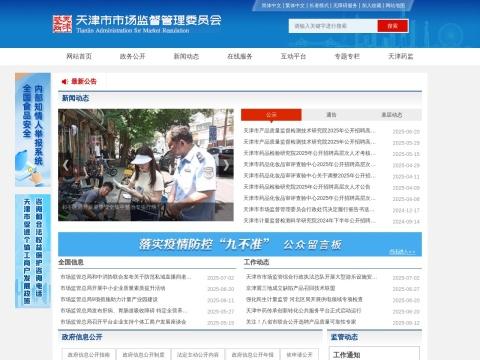Open the 监管动态 section heading
Screen dimensions: 480x360
click(344, 337)
